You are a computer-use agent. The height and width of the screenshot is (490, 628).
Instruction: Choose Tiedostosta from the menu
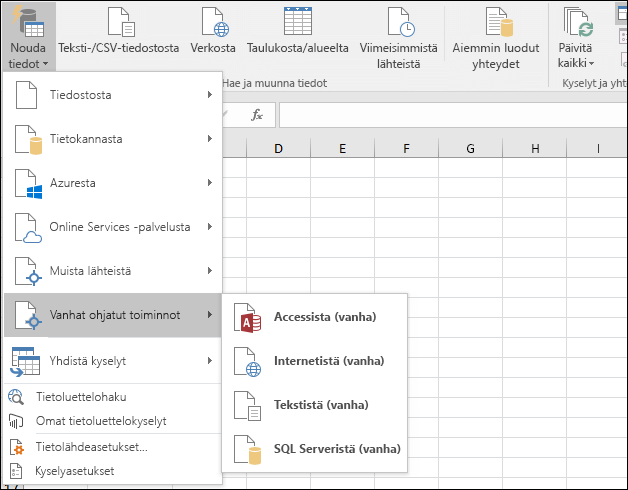(x=113, y=95)
